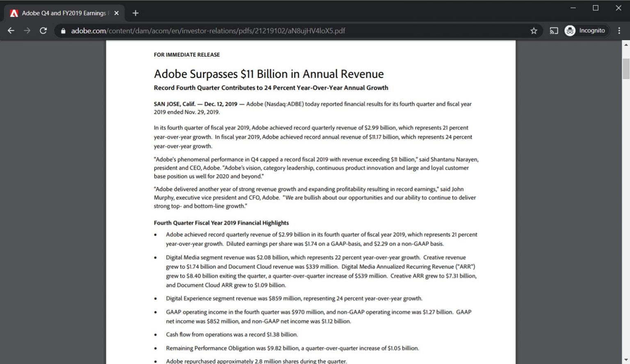The width and height of the screenshot is (630, 364).
Task: Open a new tab with the plus icon
Action: [x=135, y=13]
